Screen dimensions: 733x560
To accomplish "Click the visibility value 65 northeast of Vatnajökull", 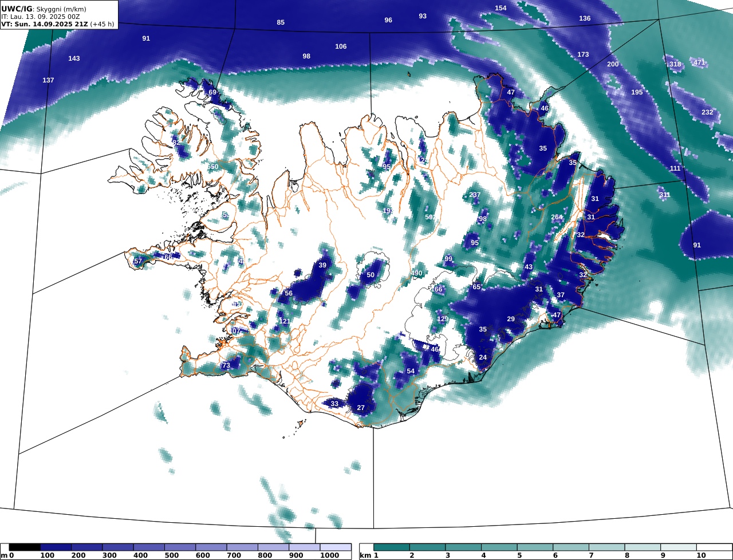I will pos(476,287).
